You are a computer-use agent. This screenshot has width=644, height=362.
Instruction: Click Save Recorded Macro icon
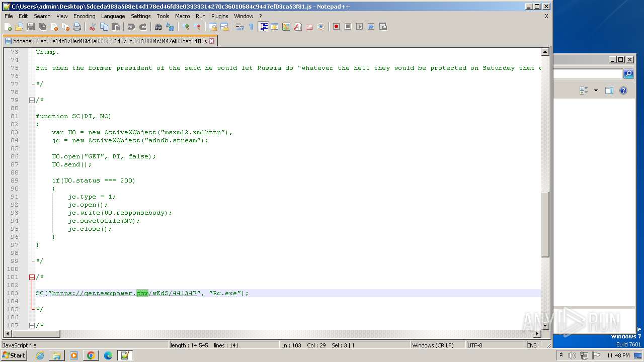382,27
